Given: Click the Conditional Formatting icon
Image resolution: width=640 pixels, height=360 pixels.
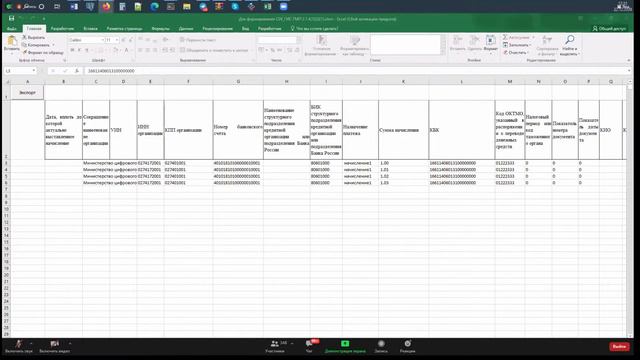Looking at the screenshot, I should coord(322,40).
